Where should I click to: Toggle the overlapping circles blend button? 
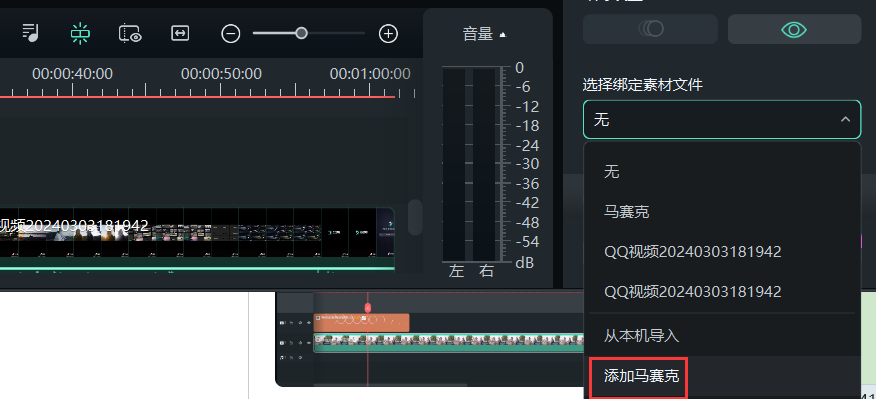[650, 29]
